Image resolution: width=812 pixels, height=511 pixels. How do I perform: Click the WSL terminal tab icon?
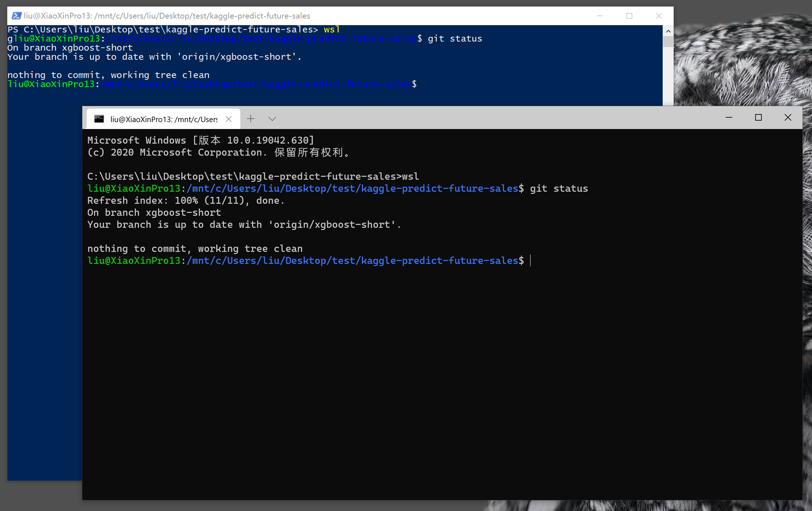point(98,118)
